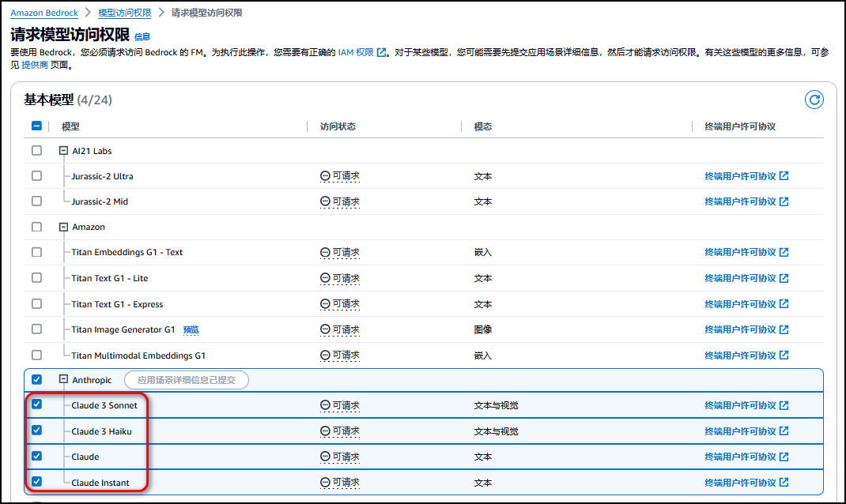Open the EULA link for Titan Image Generator G1

[746, 329]
